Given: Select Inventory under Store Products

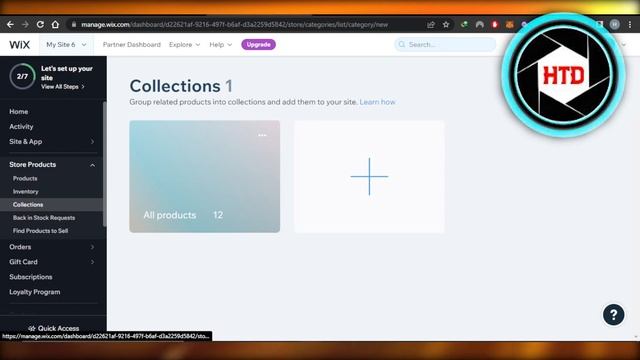Looking at the screenshot, I should [x=25, y=191].
